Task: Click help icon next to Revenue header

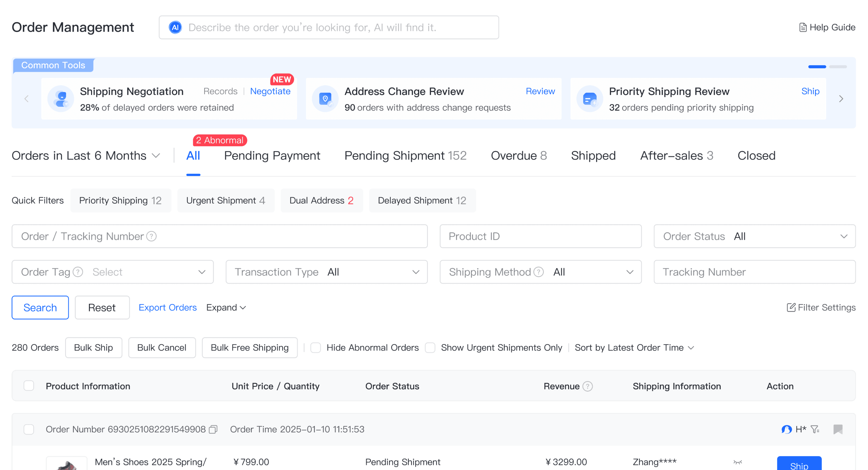Action: point(588,386)
